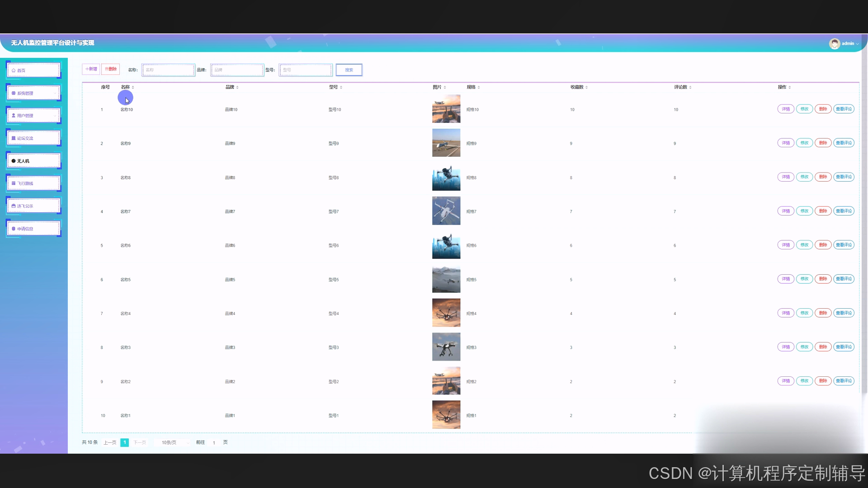Open the 10条/页 page size dropdown
Image resolution: width=868 pixels, height=488 pixels.
point(173,442)
